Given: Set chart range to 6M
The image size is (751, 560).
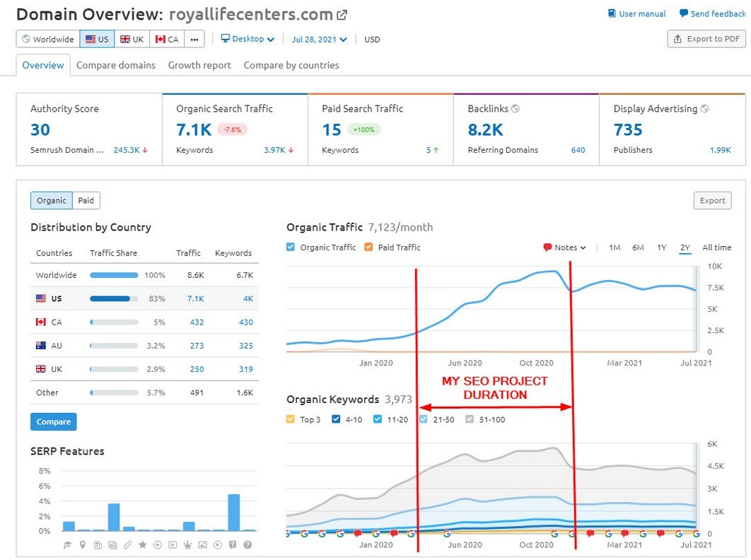Looking at the screenshot, I should tap(638, 247).
